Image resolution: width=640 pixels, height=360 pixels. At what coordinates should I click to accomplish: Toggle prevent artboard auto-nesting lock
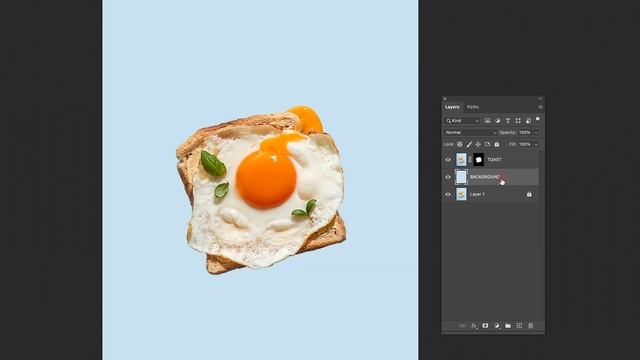(x=487, y=144)
